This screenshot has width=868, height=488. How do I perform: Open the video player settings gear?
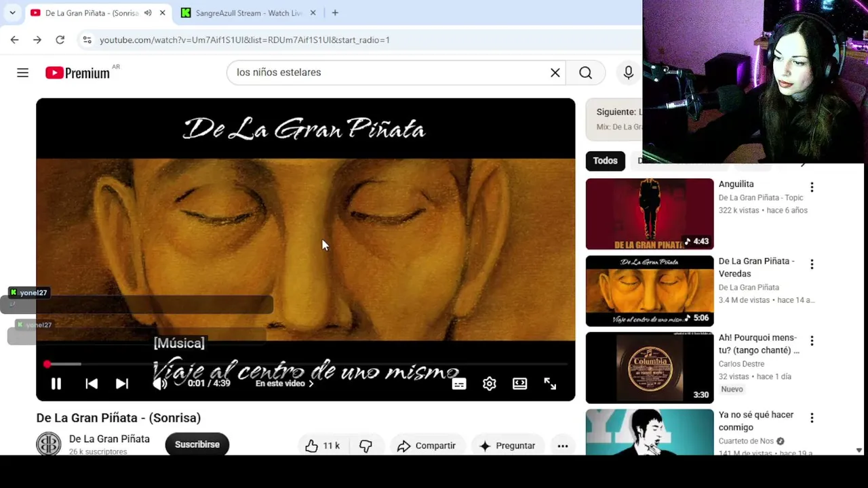(490, 384)
